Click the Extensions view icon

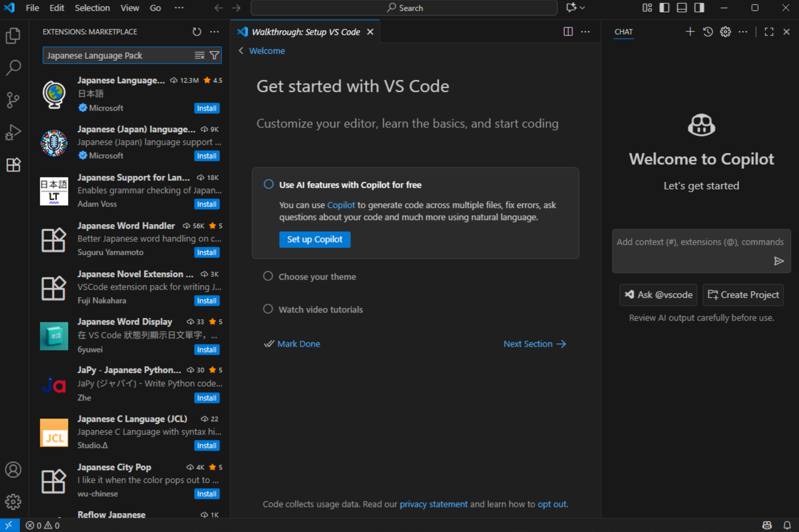pos(13,165)
